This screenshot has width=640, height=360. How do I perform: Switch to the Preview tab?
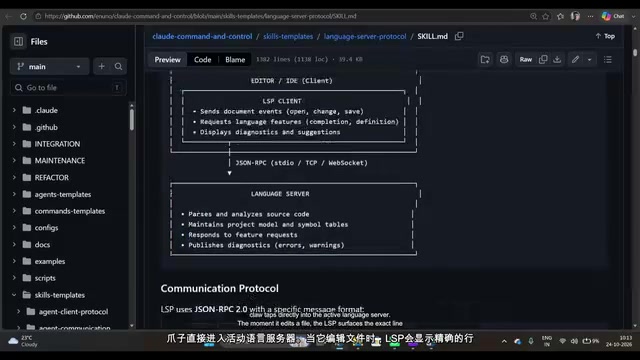[x=167, y=60]
